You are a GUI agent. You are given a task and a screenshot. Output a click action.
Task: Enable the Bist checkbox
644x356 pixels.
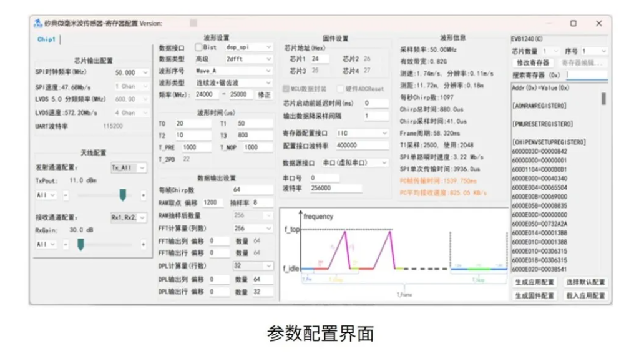(198, 47)
